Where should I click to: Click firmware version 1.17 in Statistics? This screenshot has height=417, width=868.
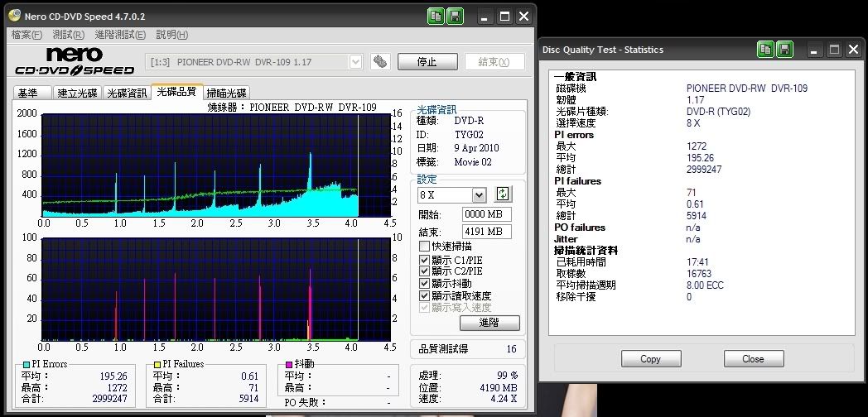coord(695,100)
